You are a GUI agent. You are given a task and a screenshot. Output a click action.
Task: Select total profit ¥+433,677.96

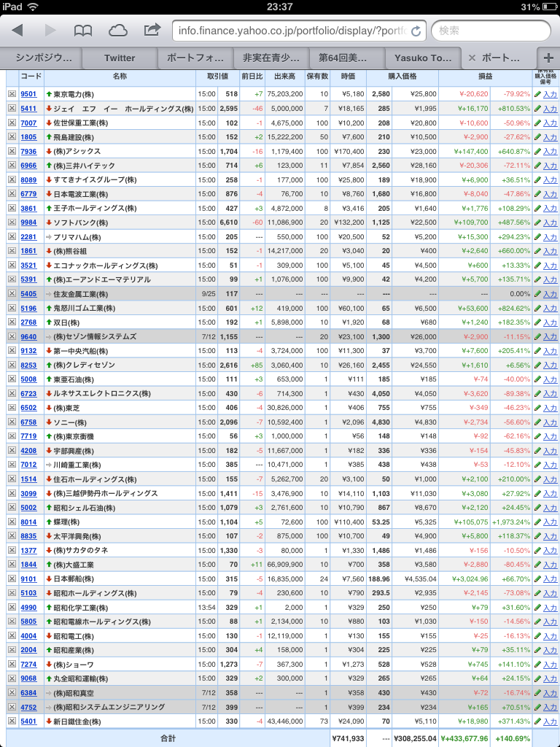tap(464, 739)
